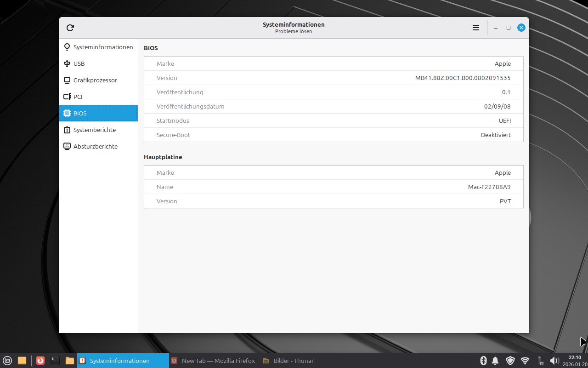Click the PCI card icon in the sidebar
This screenshot has width=588, height=368.
click(x=67, y=97)
